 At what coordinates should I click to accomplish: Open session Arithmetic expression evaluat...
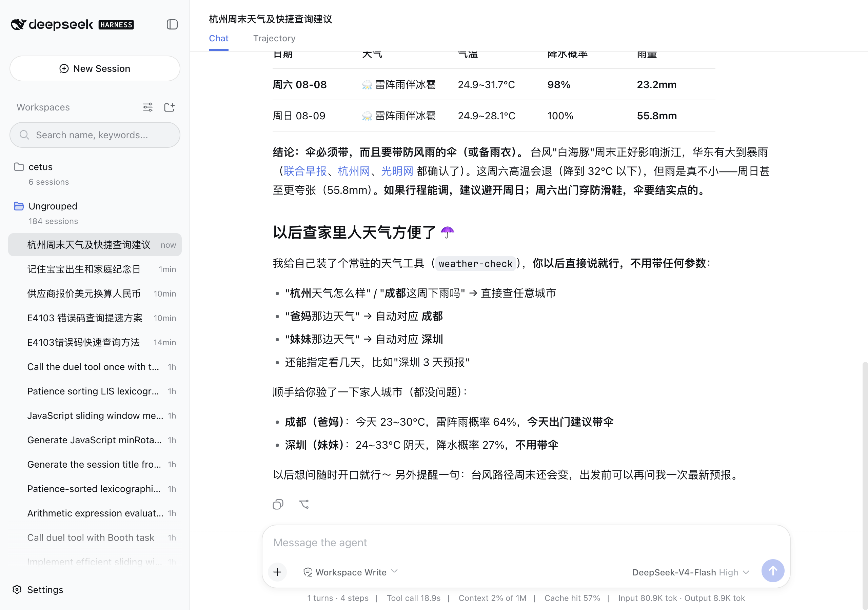tap(95, 513)
